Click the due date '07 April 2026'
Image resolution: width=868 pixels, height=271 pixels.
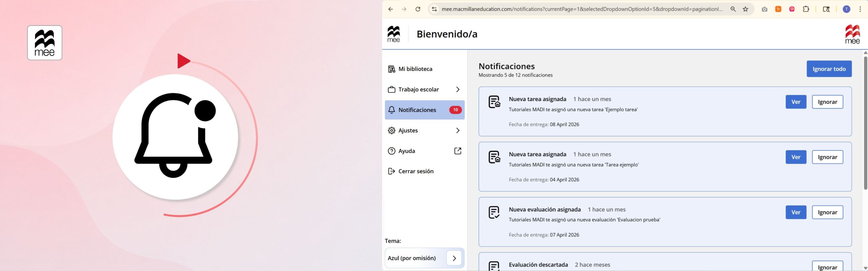pyautogui.click(x=564, y=235)
